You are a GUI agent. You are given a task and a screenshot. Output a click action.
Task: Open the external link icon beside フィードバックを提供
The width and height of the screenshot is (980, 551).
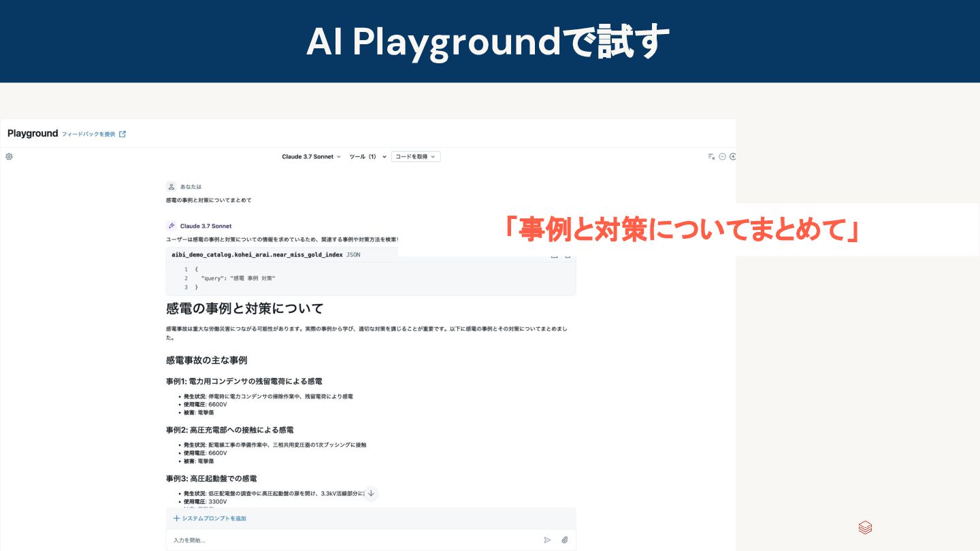click(122, 134)
